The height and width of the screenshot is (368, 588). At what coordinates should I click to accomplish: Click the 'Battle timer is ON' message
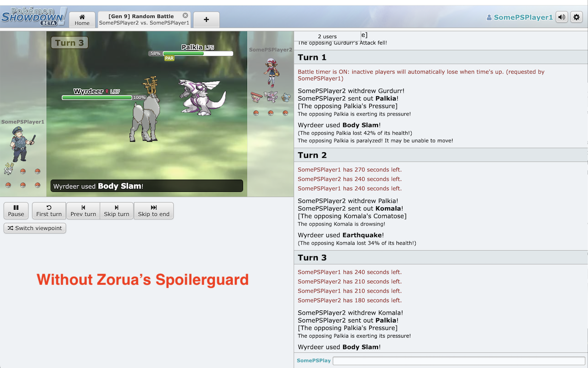coord(421,75)
